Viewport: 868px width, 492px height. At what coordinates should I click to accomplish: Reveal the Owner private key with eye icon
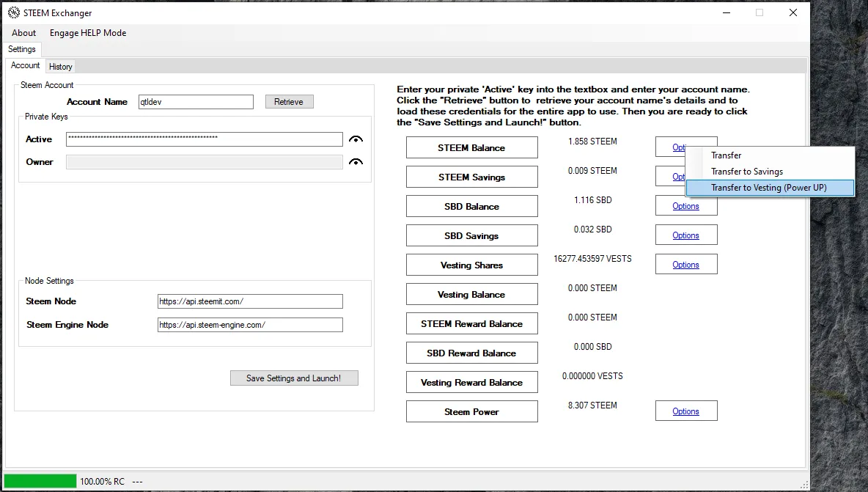[x=356, y=161]
